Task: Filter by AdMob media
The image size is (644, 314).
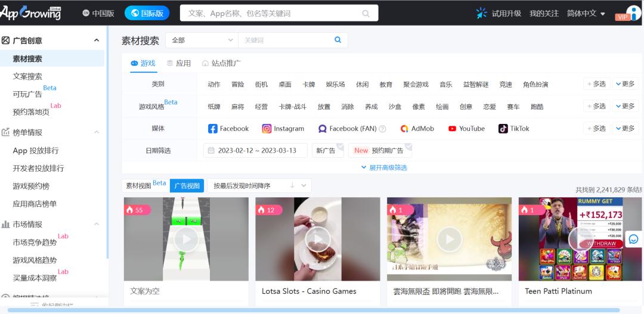Action: [x=417, y=129]
